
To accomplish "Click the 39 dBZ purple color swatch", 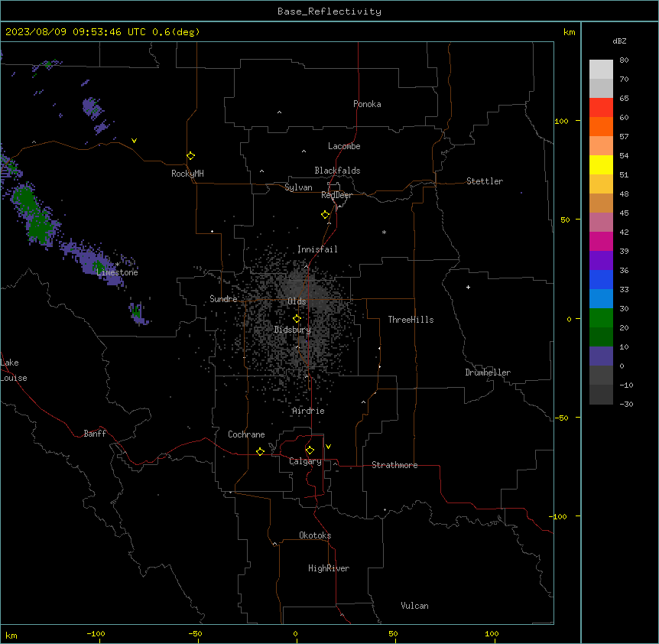I will [601, 260].
